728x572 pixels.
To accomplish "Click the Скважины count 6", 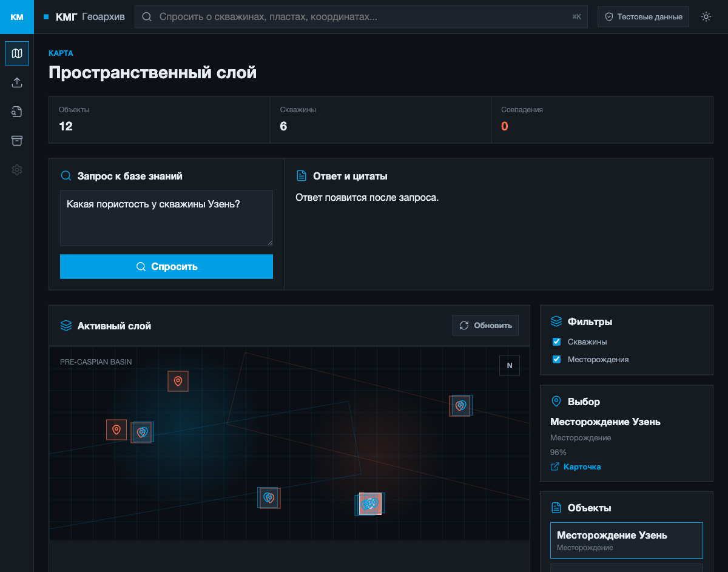I will point(283,126).
